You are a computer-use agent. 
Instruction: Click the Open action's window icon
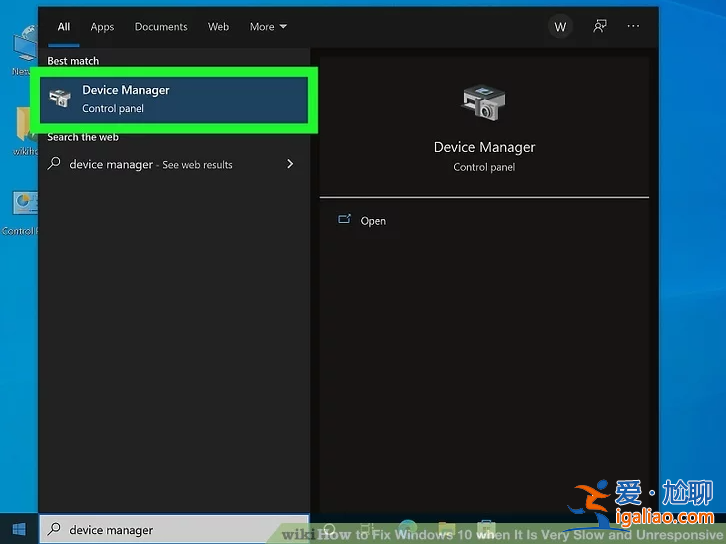click(x=344, y=219)
